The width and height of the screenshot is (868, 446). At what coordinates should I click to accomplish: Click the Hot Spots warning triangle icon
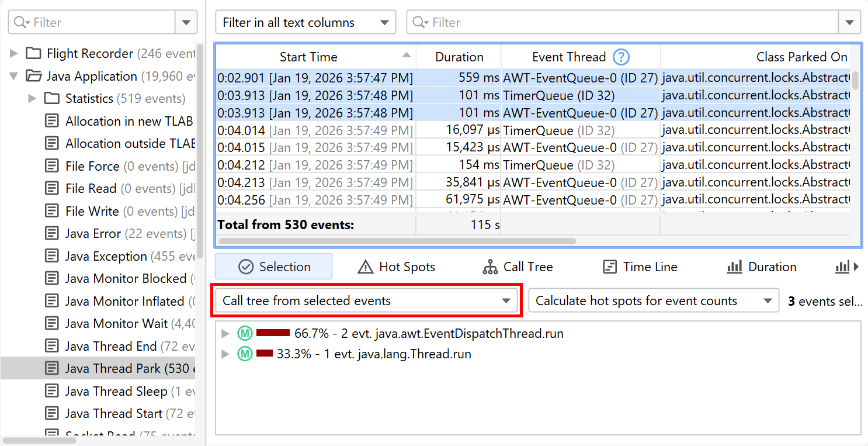(x=365, y=267)
